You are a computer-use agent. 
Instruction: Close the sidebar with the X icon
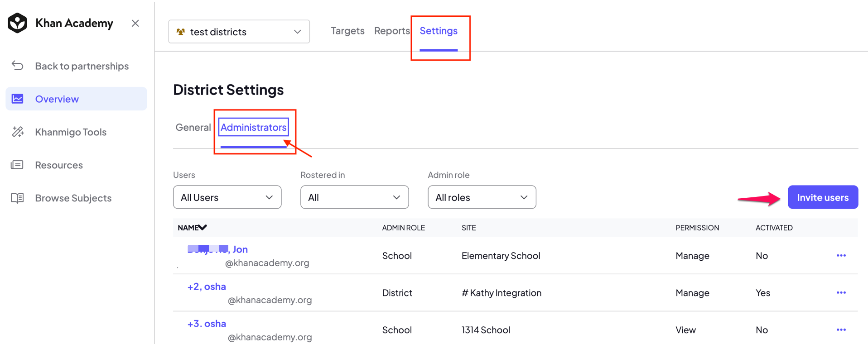[x=135, y=23]
